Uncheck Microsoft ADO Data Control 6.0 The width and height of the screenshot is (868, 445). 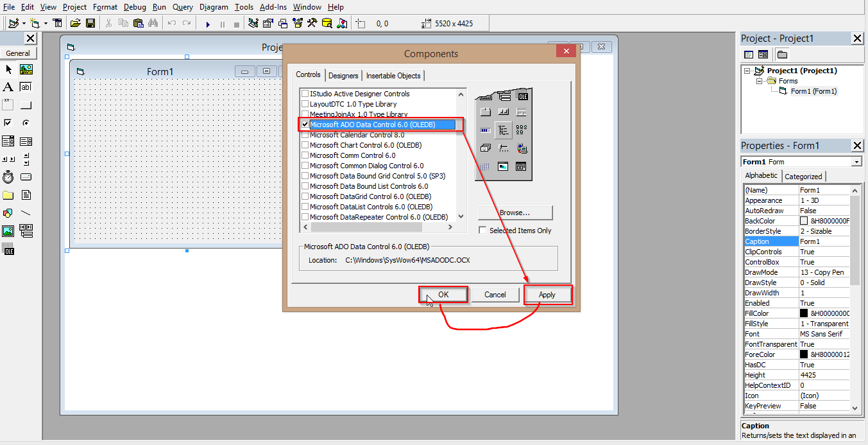305,125
